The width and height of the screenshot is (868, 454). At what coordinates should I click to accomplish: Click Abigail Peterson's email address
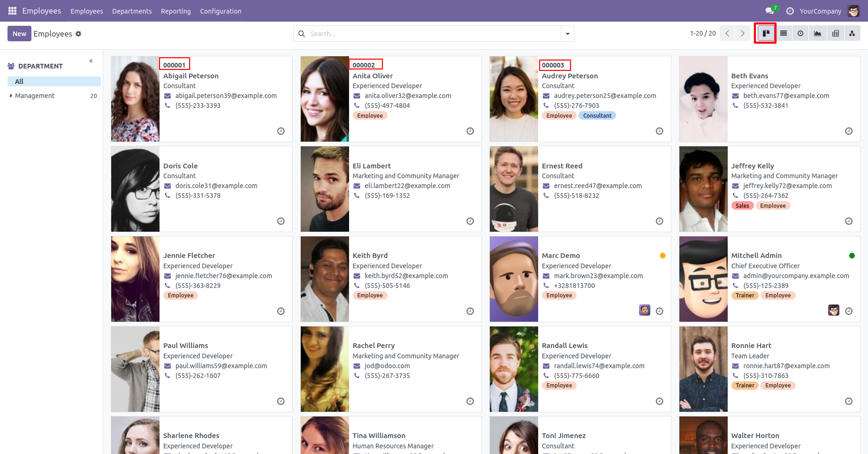point(226,96)
